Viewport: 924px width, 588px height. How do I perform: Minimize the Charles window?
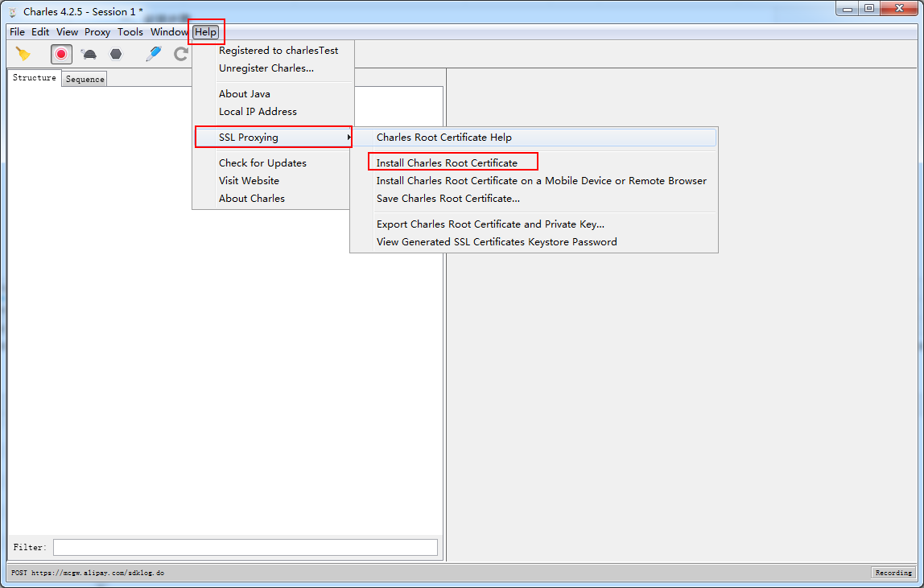[848, 9]
